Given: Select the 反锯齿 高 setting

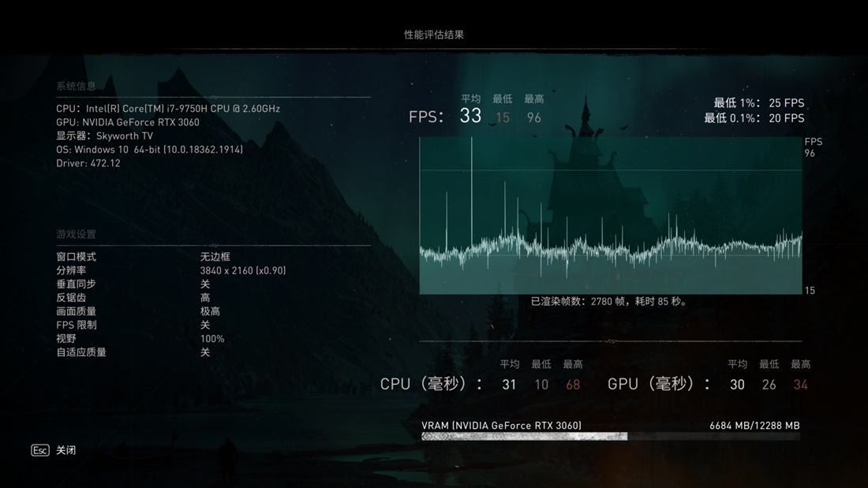Looking at the screenshot, I should coord(204,297).
